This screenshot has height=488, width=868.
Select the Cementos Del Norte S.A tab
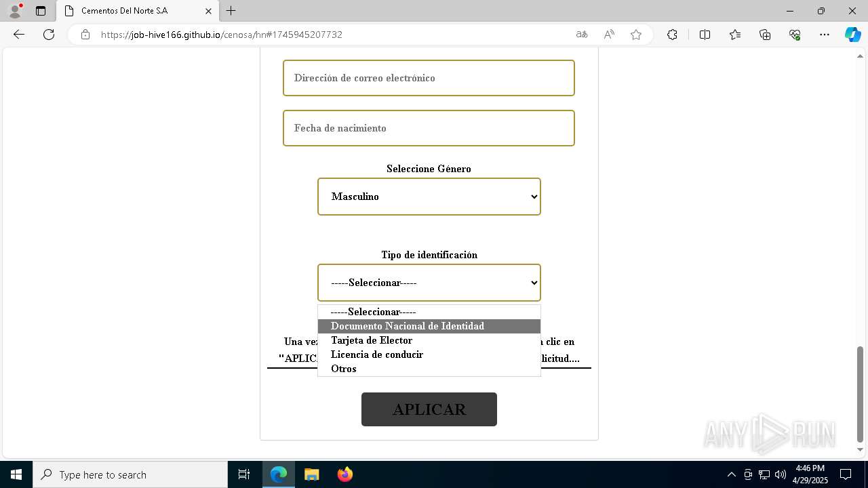(138, 11)
